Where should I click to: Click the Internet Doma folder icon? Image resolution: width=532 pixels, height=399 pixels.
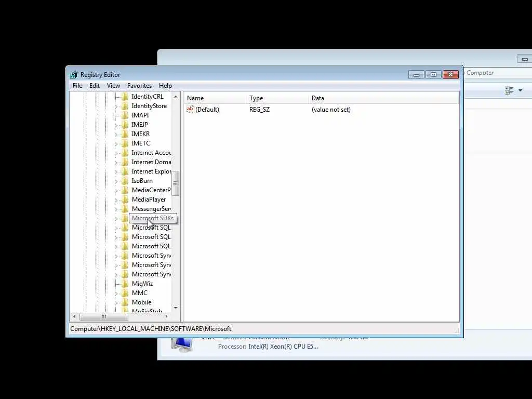tap(125, 162)
